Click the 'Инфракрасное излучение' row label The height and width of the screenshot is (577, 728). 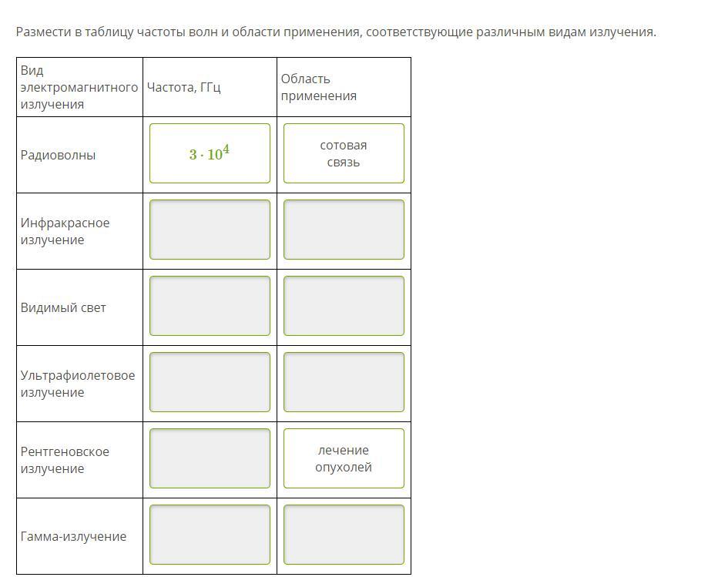65,231
